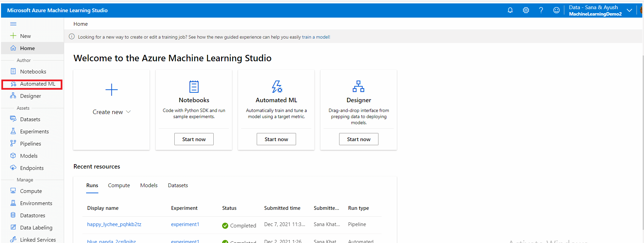Open Experiments in the sidebar
The image size is (644, 243).
pos(35,132)
